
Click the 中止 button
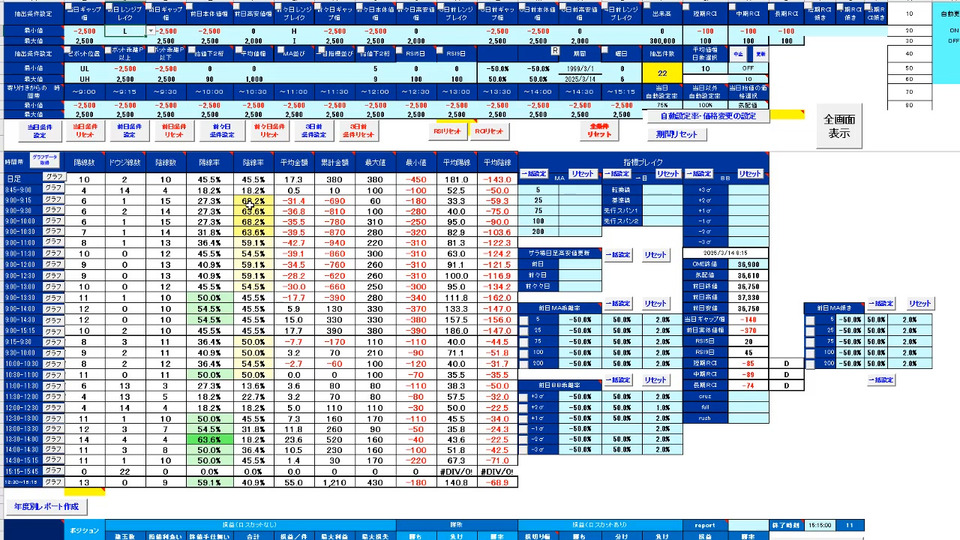738,54
